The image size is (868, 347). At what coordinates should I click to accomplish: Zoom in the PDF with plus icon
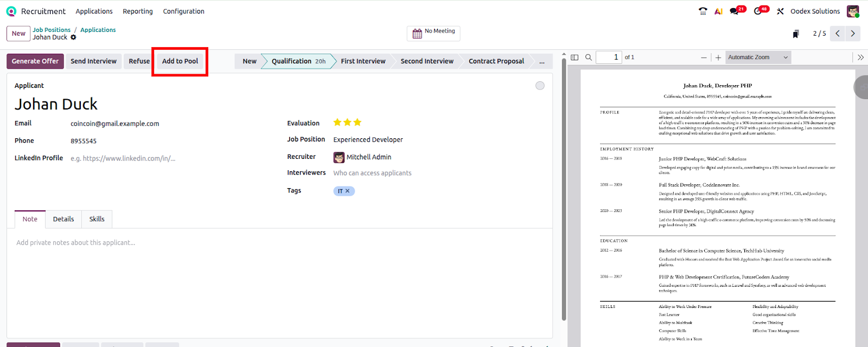718,57
